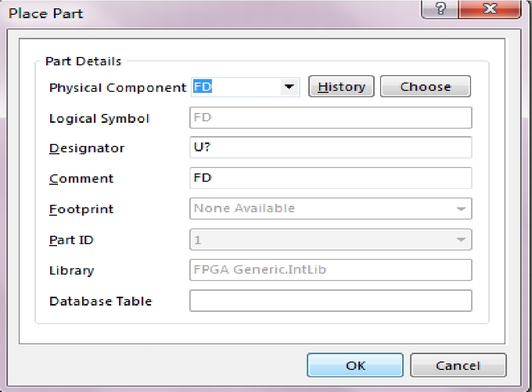Click the Logical Symbol field
532x392 pixels.
pos(330,118)
